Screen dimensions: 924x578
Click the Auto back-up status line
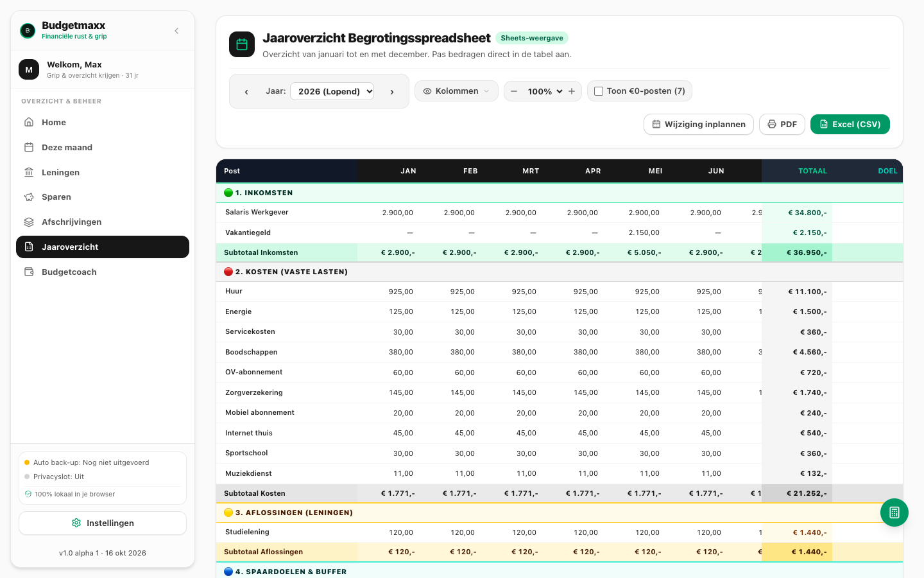pos(91,462)
